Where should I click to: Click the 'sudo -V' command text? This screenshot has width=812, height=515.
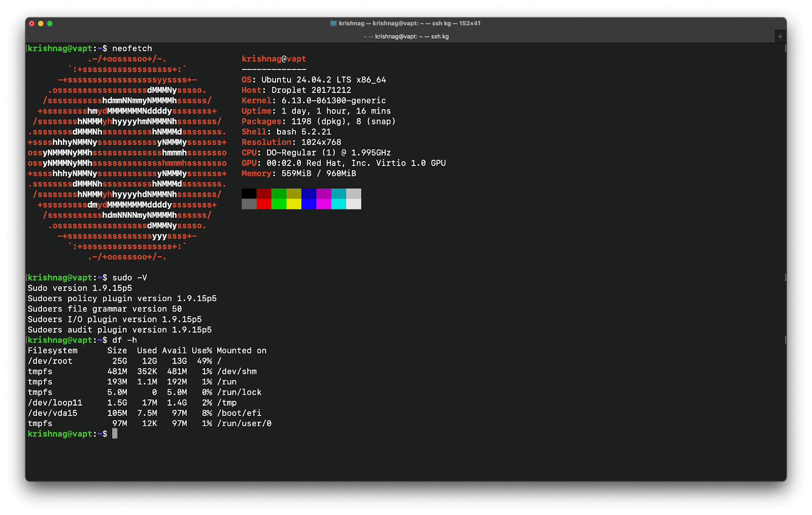click(x=129, y=278)
